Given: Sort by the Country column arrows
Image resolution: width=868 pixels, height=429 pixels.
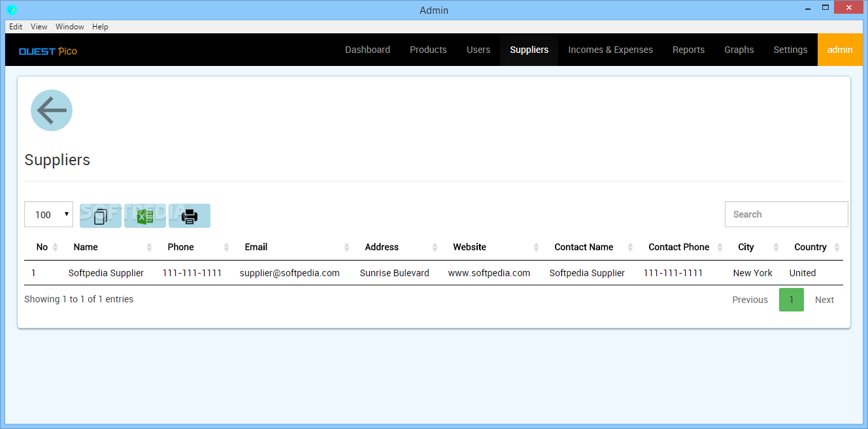Looking at the screenshot, I should pos(837,247).
